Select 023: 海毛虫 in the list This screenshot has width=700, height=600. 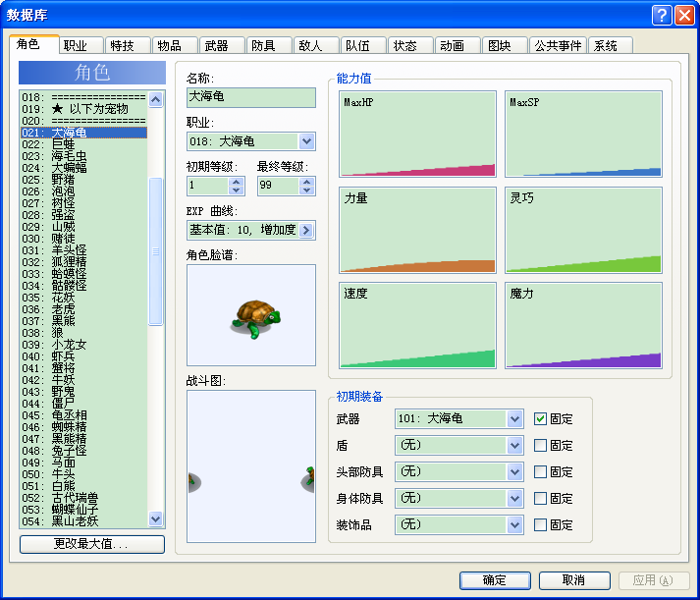coord(83,156)
